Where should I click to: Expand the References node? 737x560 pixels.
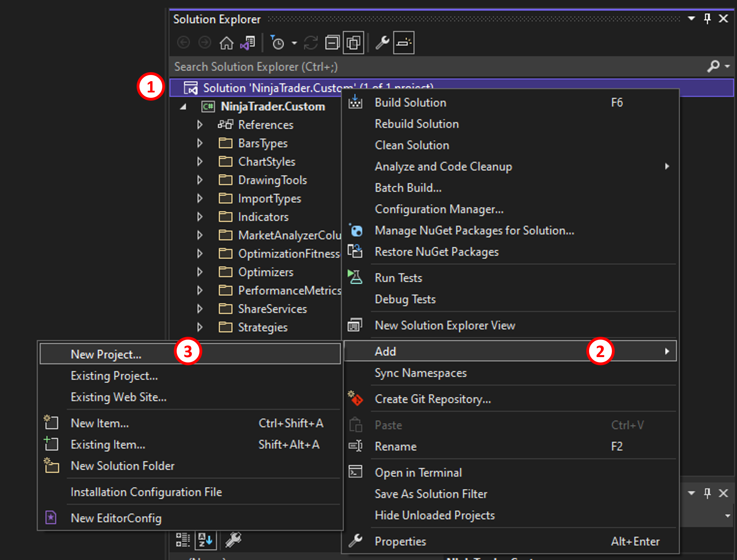tap(199, 125)
